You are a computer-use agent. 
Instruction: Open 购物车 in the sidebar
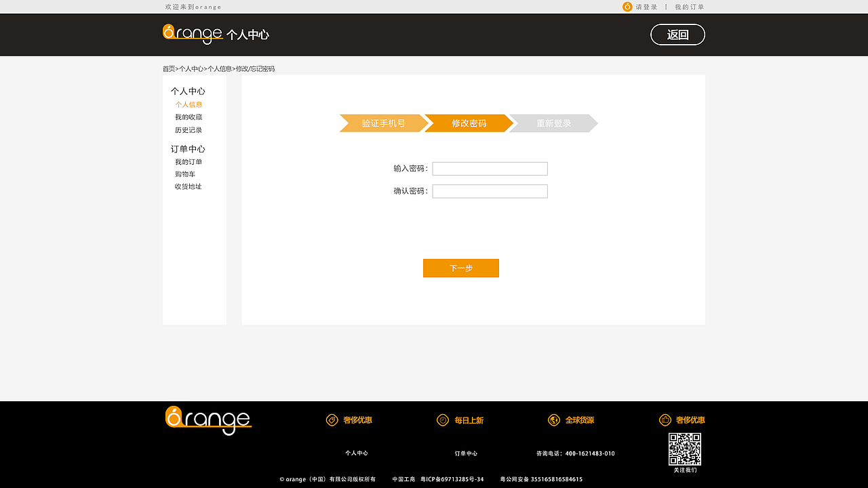click(185, 174)
